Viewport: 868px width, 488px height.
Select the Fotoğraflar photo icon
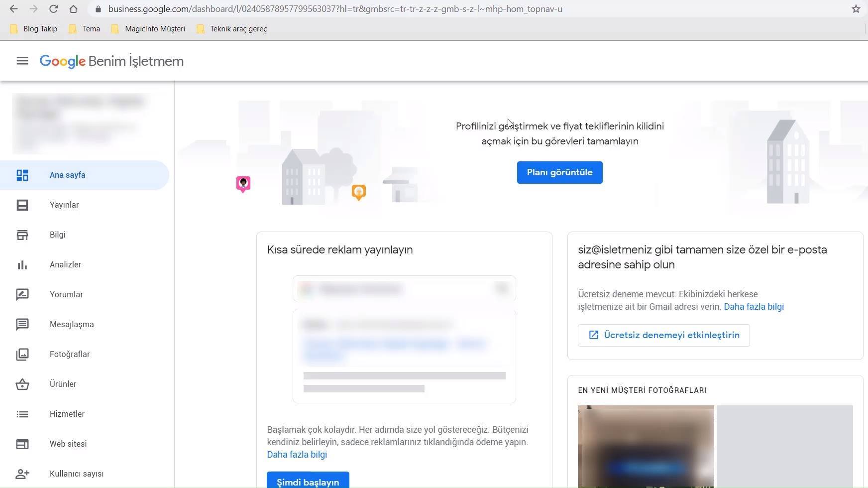click(x=22, y=355)
